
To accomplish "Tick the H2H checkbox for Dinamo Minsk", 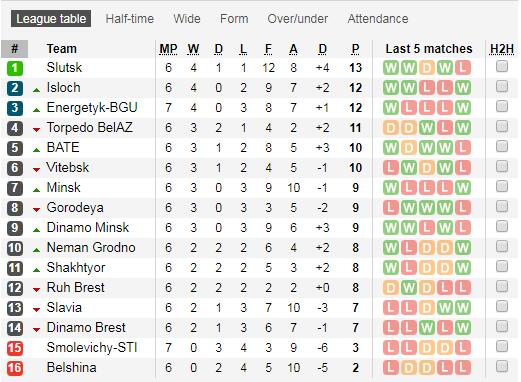I will click(502, 226).
